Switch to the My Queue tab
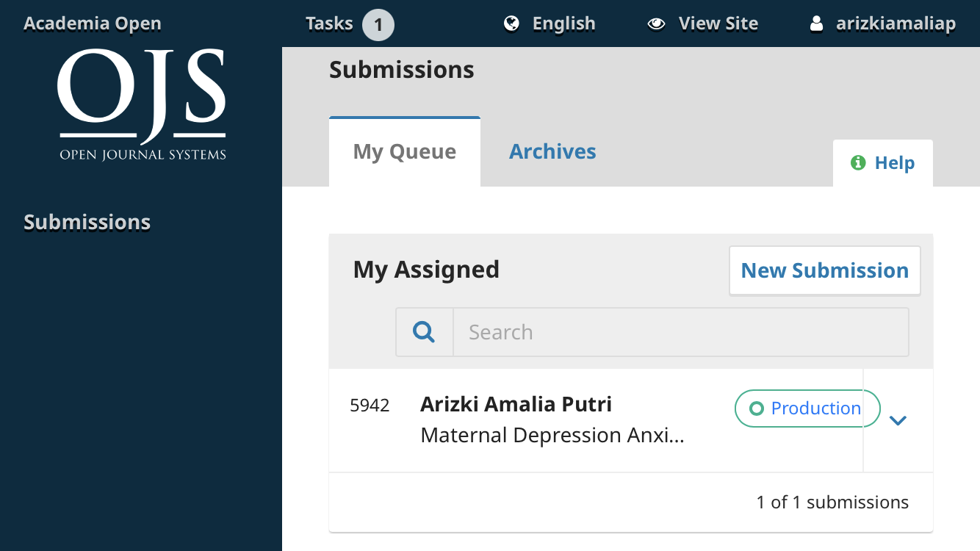This screenshot has height=551, width=980. coord(404,152)
